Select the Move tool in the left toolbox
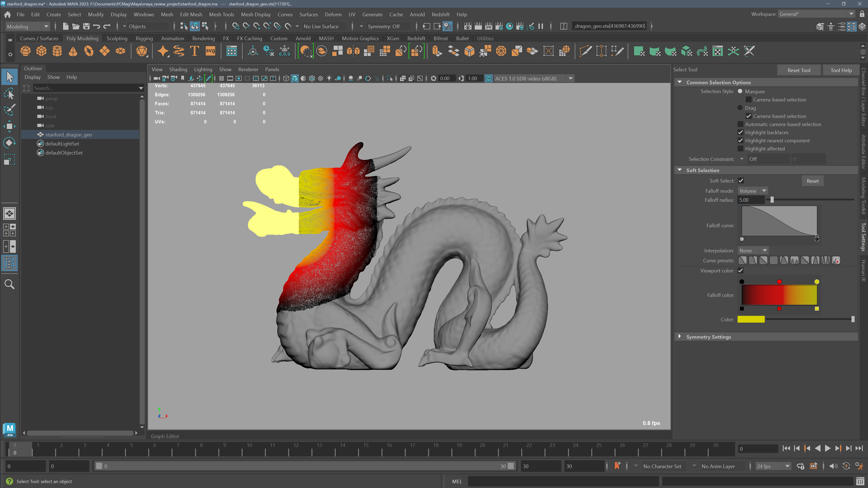 (x=9, y=126)
